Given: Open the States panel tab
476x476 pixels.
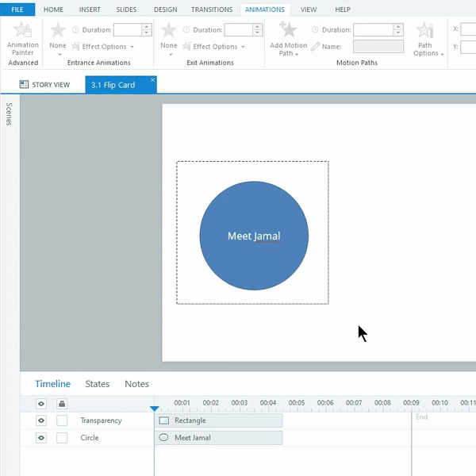Looking at the screenshot, I should tap(98, 384).
